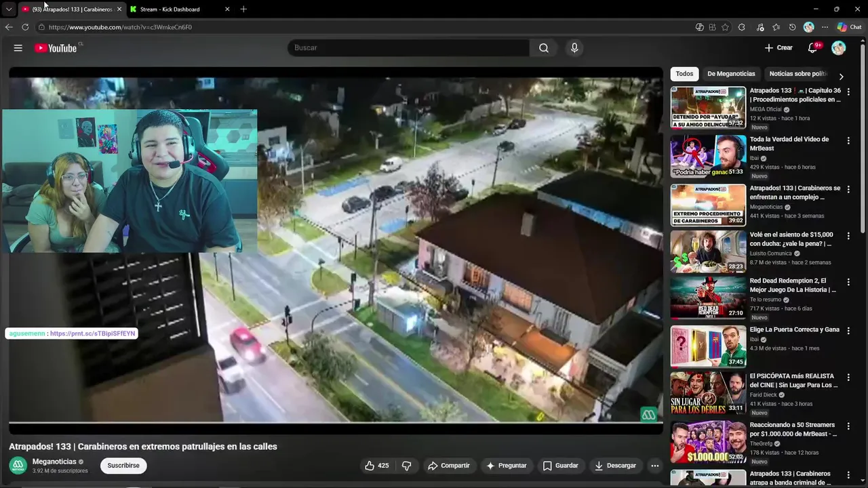Open El PSICÓPATA más REALISTA video title

pyautogui.click(x=793, y=380)
